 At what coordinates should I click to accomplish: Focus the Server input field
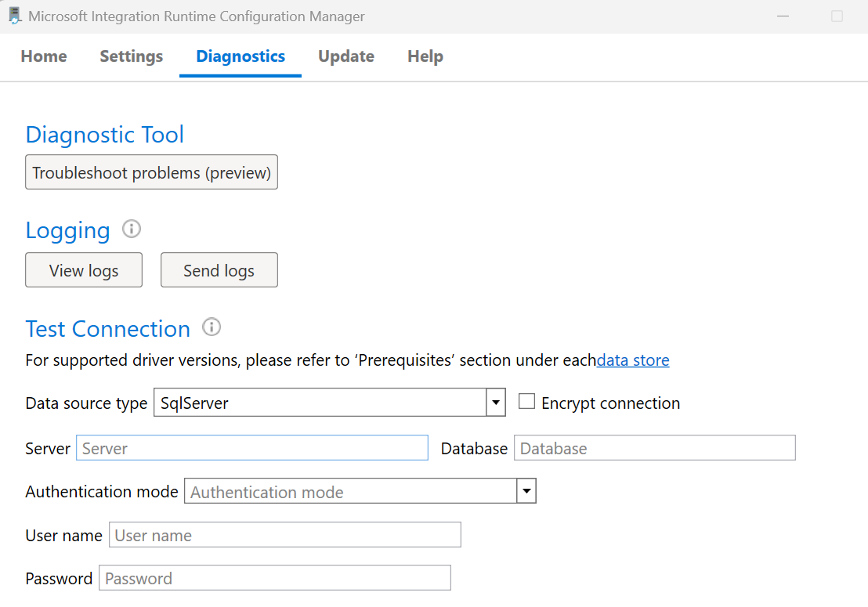click(x=252, y=448)
